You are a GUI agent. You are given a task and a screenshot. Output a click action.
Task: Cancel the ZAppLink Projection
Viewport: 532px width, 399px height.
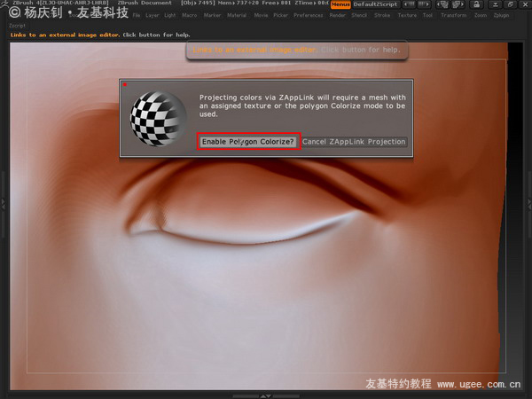coord(354,142)
